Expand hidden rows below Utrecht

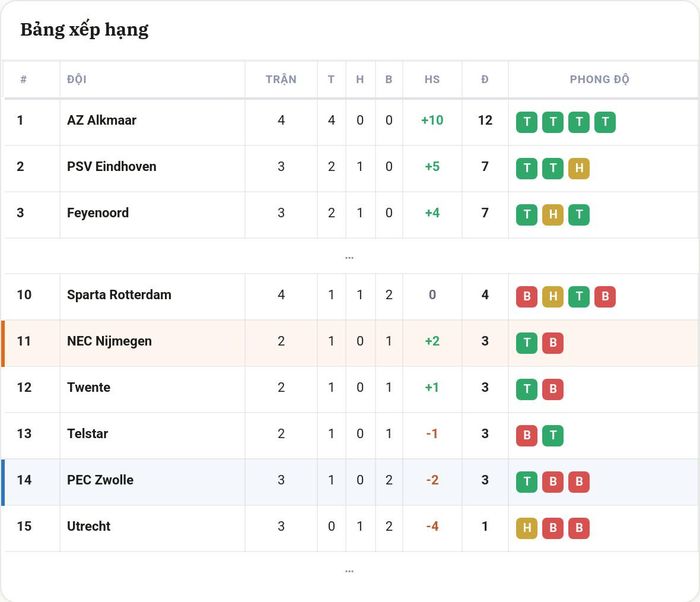tap(350, 571)
